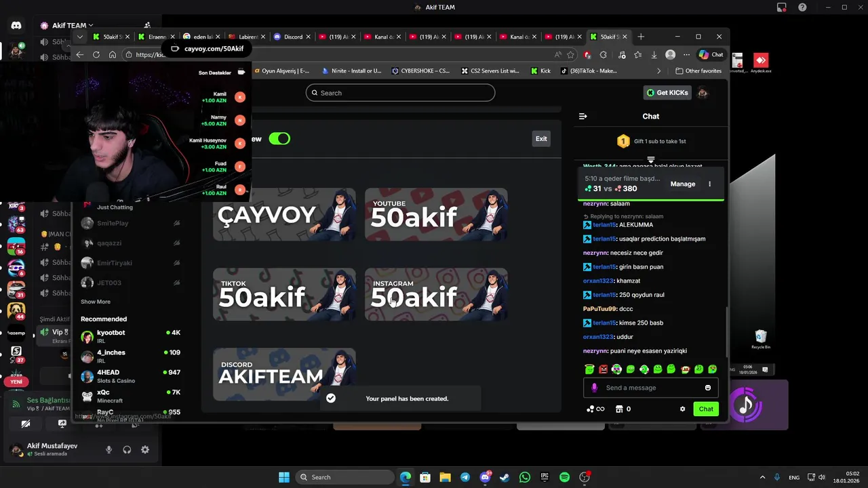
Task: Open browser tab search dropdown arrow
Action: [x=80, y=37]
